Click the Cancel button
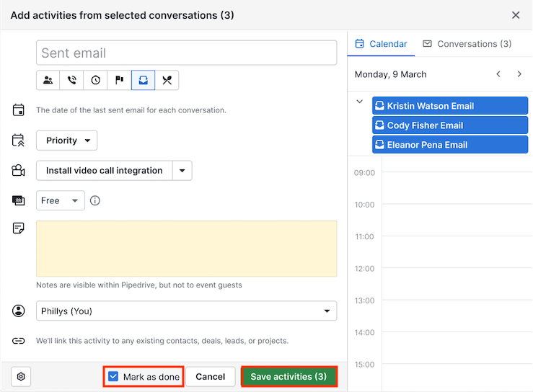 (211, 376)
